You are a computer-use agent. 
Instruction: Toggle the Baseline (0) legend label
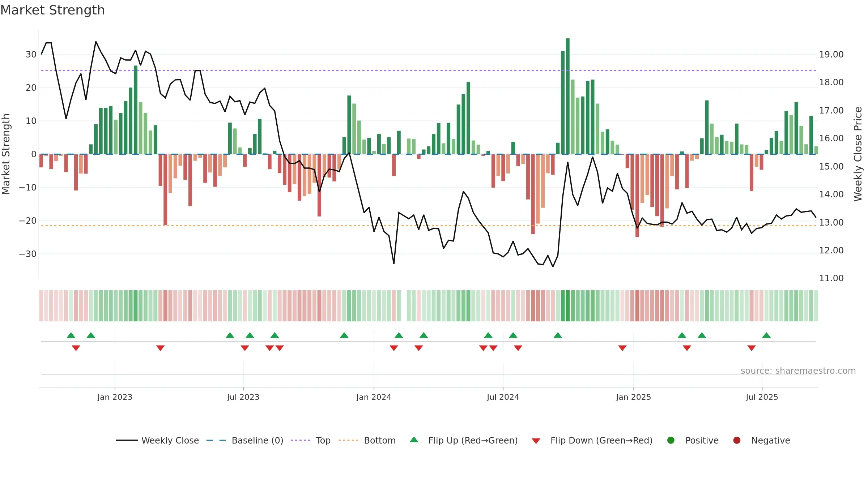(x=258, y=441)
